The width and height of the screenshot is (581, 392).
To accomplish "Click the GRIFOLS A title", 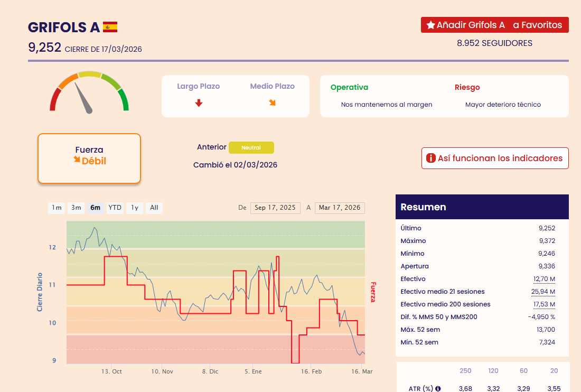I will point(64,27).
